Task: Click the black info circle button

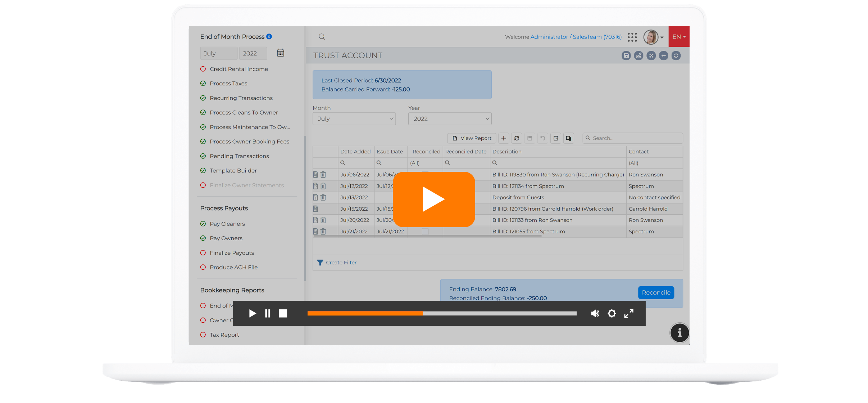Action: (x=680, y=333)
